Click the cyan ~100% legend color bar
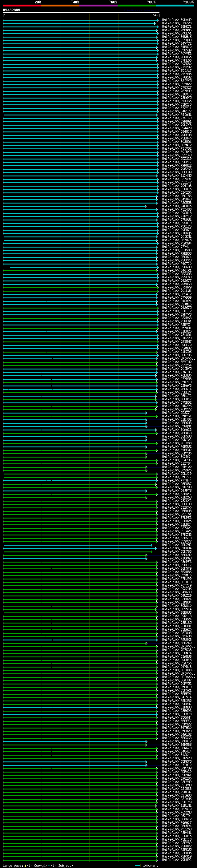197x868 pixels. coord(175,6)
